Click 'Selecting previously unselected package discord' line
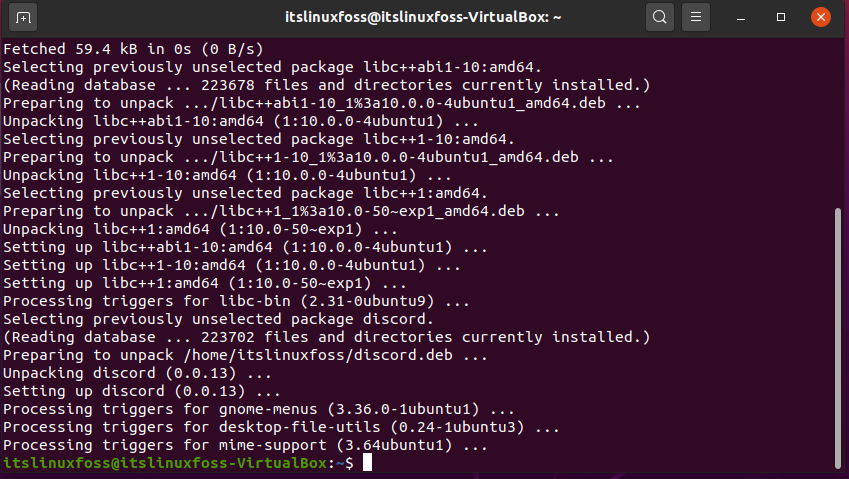This screenshot has height=479, width=849. [x=218, y=319]
